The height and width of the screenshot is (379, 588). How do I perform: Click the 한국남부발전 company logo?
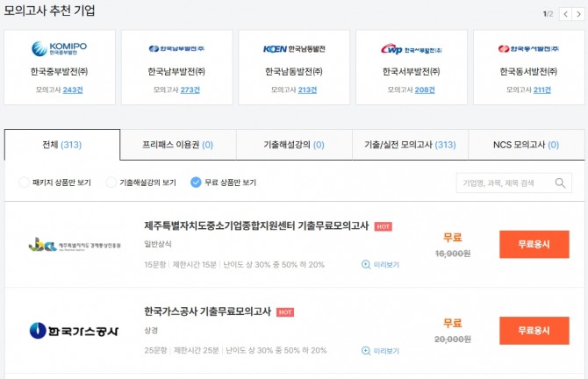tap(176, 49)
